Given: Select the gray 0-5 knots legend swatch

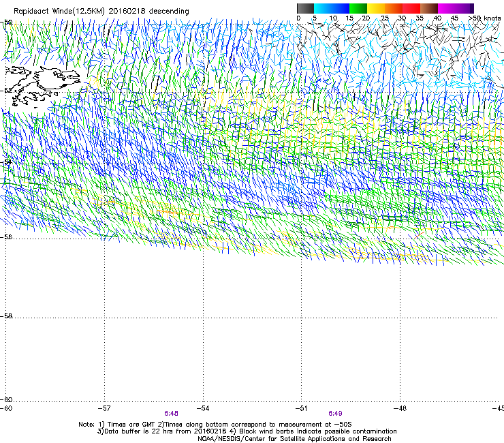Looking at the screenshot, I should [x=305, y=8].
